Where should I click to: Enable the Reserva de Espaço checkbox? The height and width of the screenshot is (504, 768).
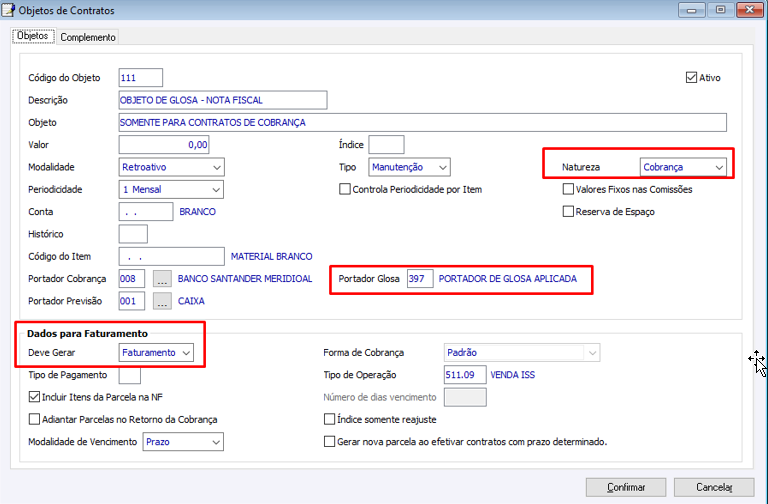[568, 212]
